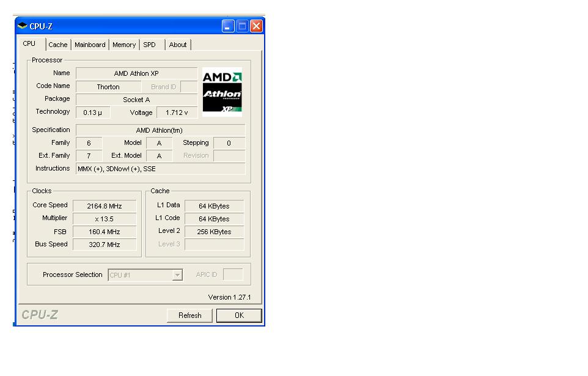Open the Mainboard tab
588x376 pixels.
click(x=90, y=45)
